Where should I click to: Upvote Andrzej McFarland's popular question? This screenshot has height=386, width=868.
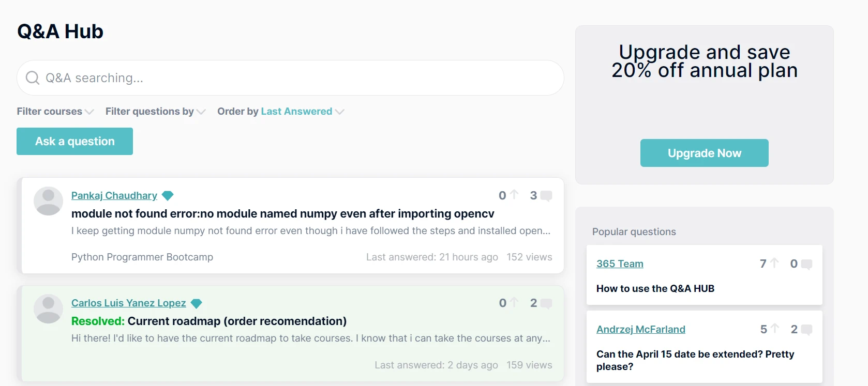774,329
